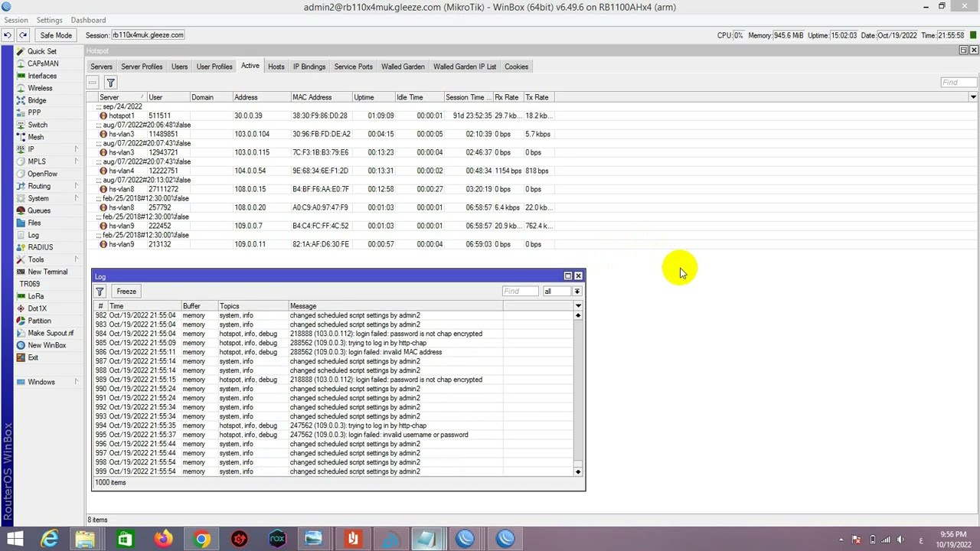The image size is (980, 551).
Task: Sort Log by Message column header
Action: pyautogui.click(x=395, y=306)
